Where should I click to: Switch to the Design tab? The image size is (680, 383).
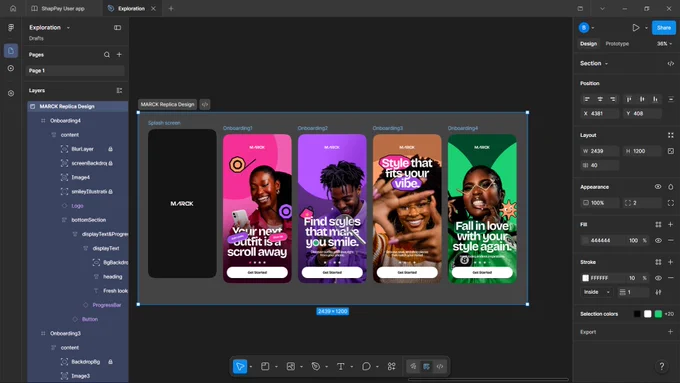(x=588, y=44)
